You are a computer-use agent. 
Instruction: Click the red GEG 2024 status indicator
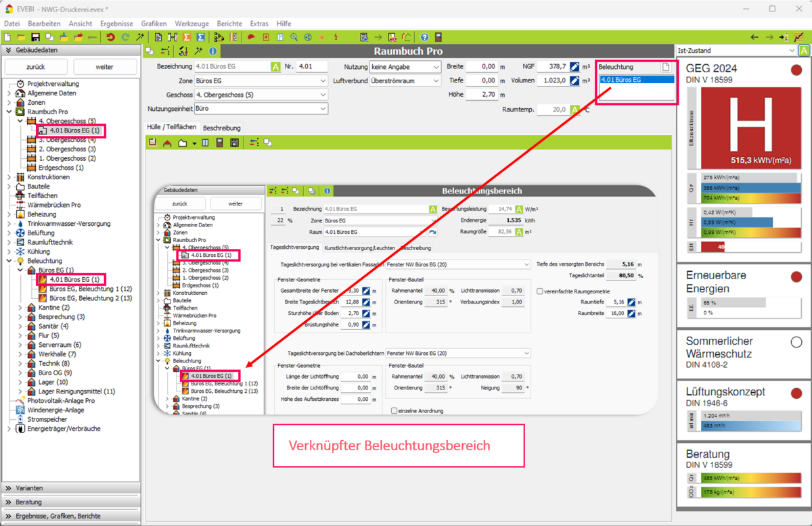tap(796, 70)
